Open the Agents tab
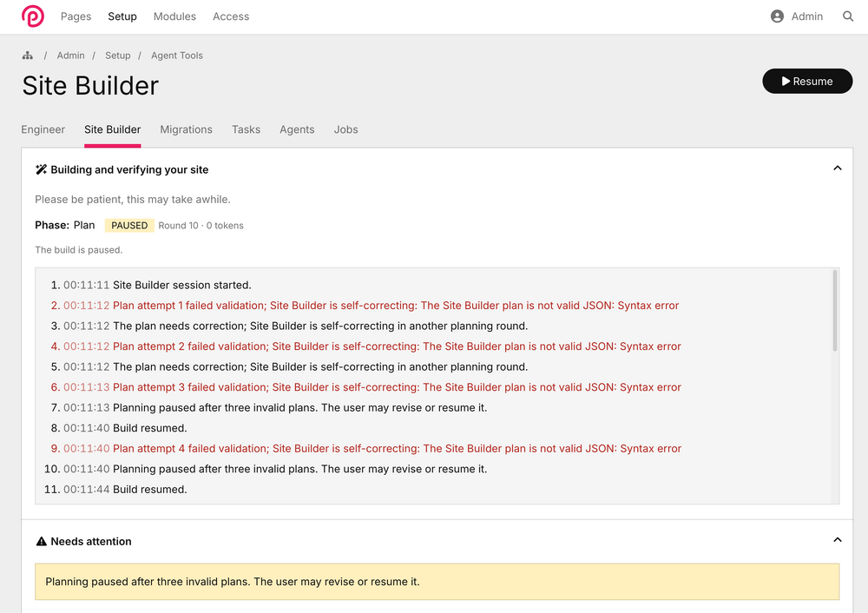This screenshot has height=613, width=868. click(x=297, y=129)
